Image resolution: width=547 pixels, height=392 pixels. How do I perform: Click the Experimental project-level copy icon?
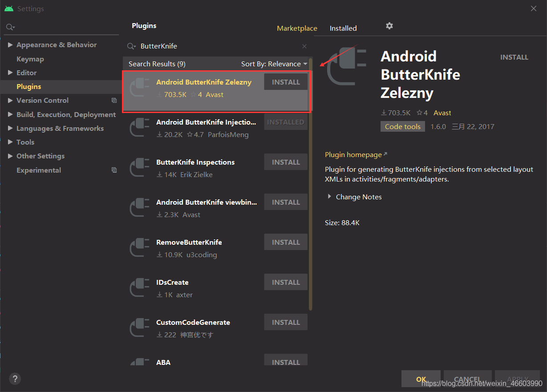(114, 170)
